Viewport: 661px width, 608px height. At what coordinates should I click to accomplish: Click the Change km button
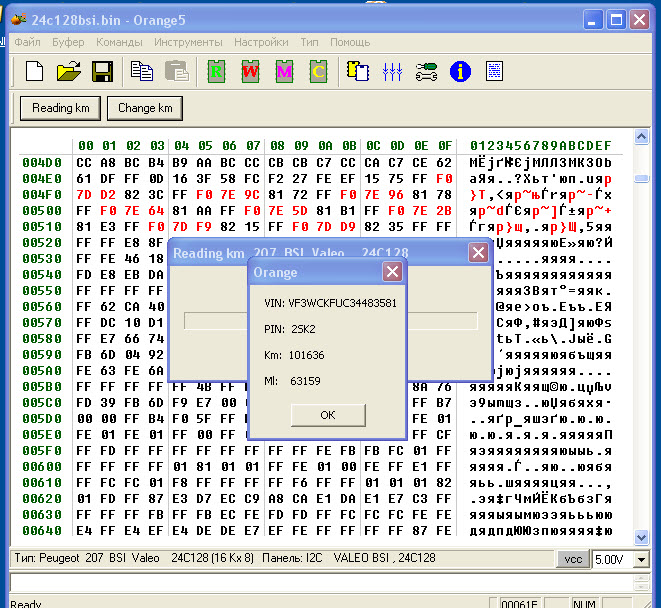[x=145, y=108]
